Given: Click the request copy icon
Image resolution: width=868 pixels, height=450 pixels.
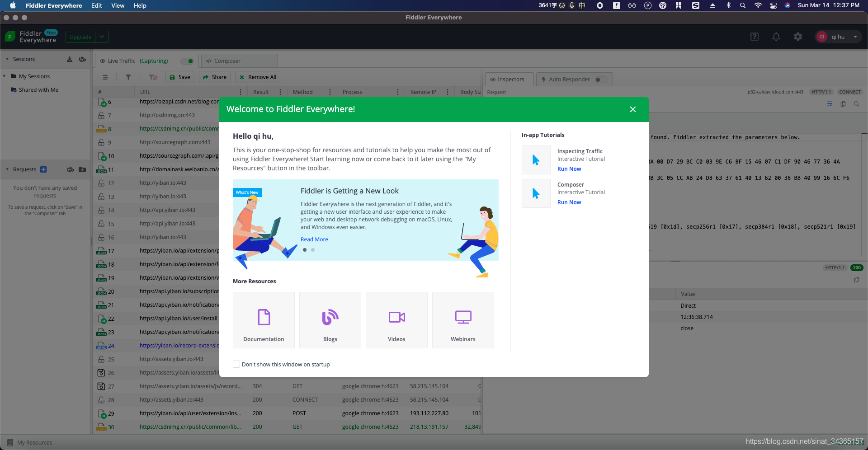Looking at the screenshot, I should click(843, 104).
